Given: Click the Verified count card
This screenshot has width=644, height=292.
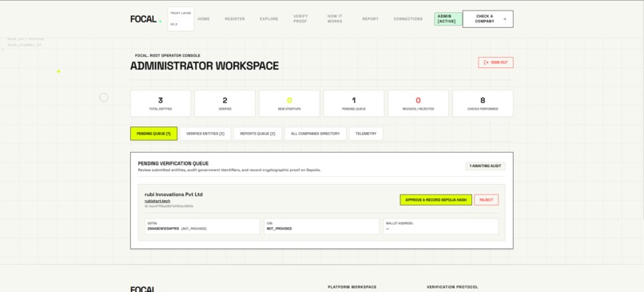Looking at the screenshot, I should (225, 104).
